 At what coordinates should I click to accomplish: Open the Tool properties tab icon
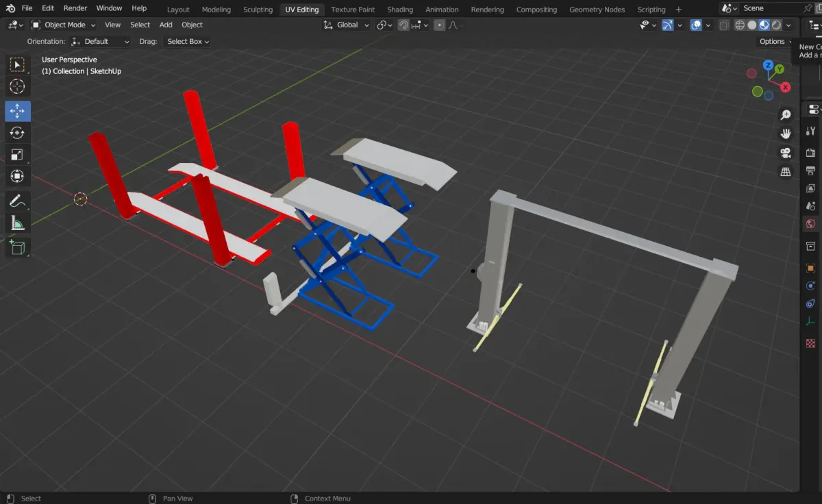(811, 131)
